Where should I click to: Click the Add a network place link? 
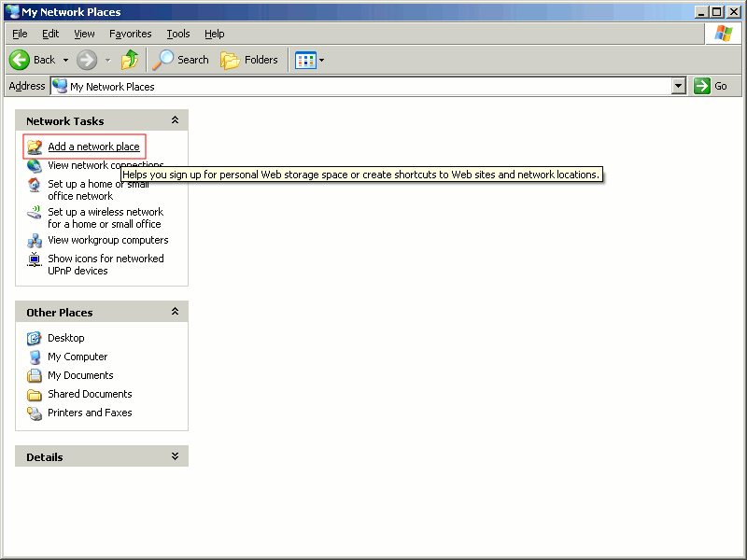pyautogui.click(x=94, y=147)
